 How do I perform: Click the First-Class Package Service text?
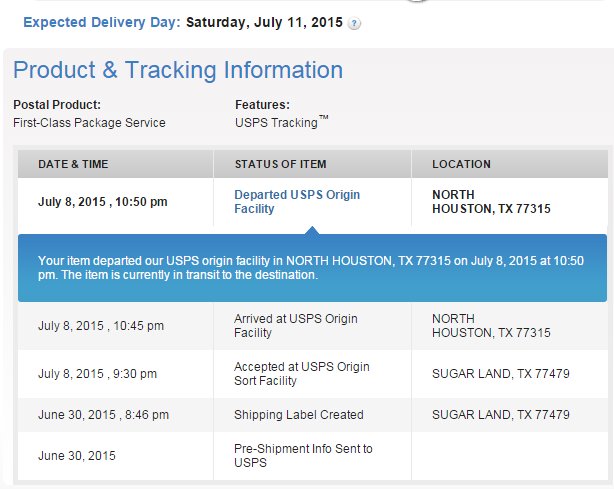(x=89, y=123)
